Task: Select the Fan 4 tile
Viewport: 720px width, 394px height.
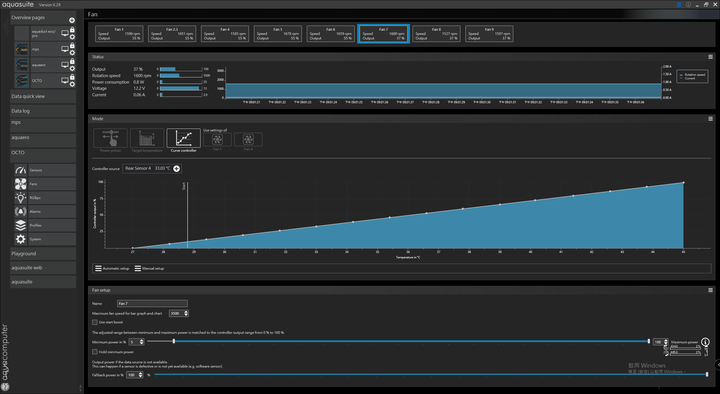Action: pyautogui.click(x=225, y=34)
